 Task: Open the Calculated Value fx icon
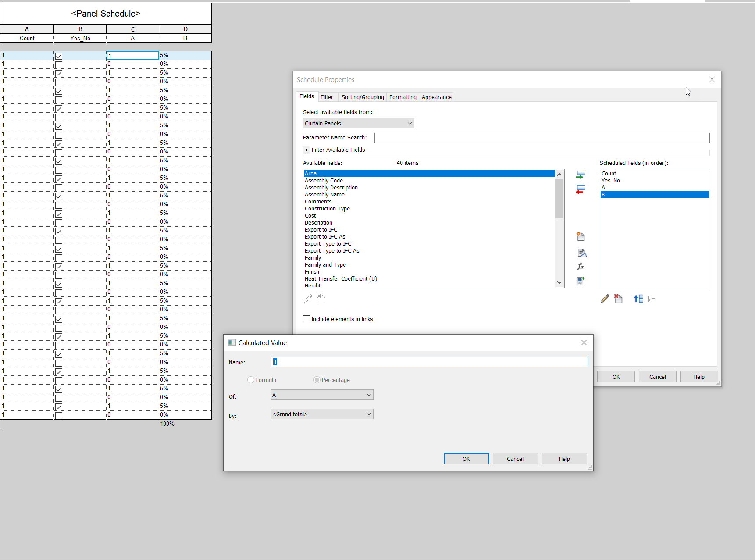tap(580, 266)
